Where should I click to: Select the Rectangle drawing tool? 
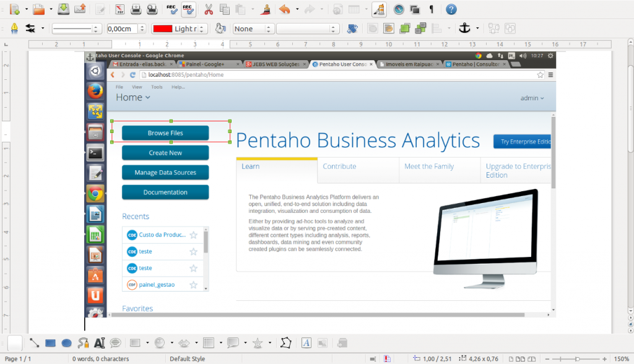pyautogui.click(x=51, y=342)
